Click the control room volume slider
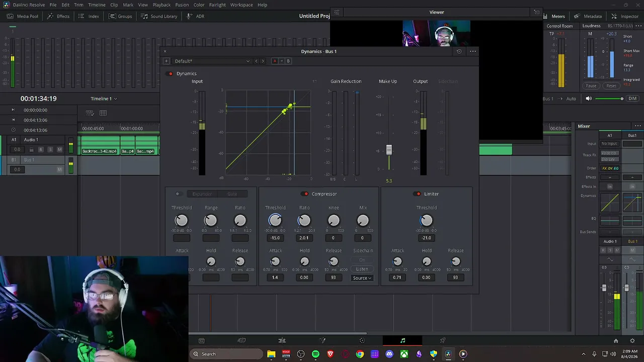 pyautogui.click(x=610, y=99)
